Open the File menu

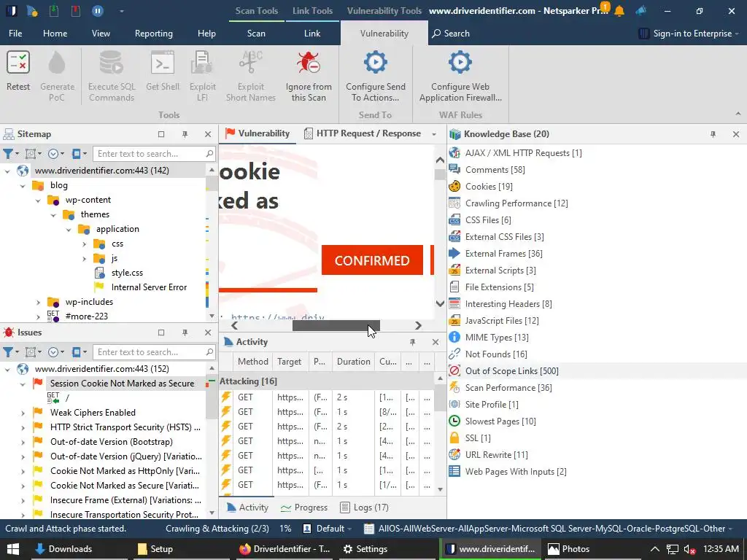pos(15,34)
